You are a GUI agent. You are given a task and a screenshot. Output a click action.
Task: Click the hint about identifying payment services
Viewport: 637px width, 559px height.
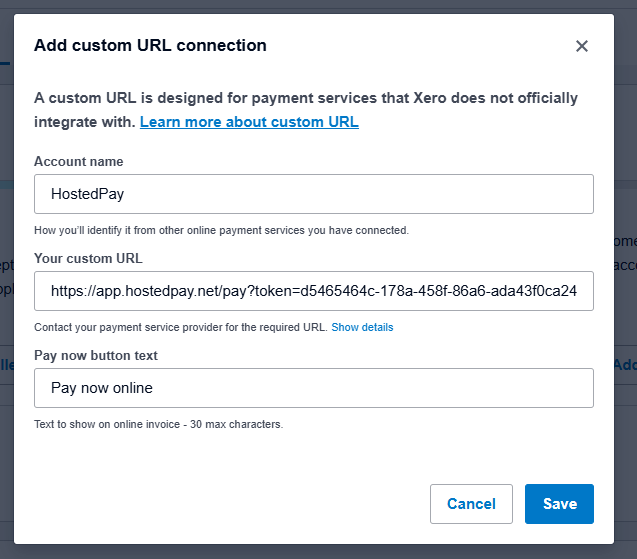pos(221,230)
